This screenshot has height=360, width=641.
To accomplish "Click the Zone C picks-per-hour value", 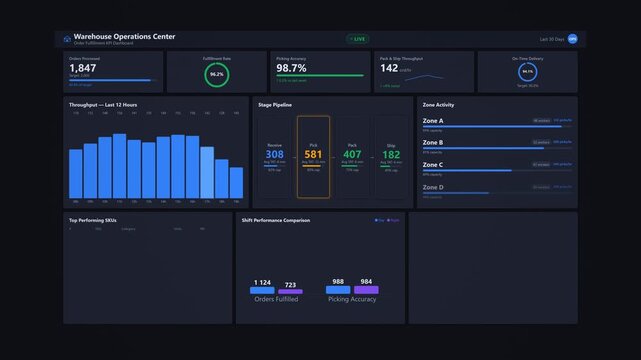I will point(563,164).
